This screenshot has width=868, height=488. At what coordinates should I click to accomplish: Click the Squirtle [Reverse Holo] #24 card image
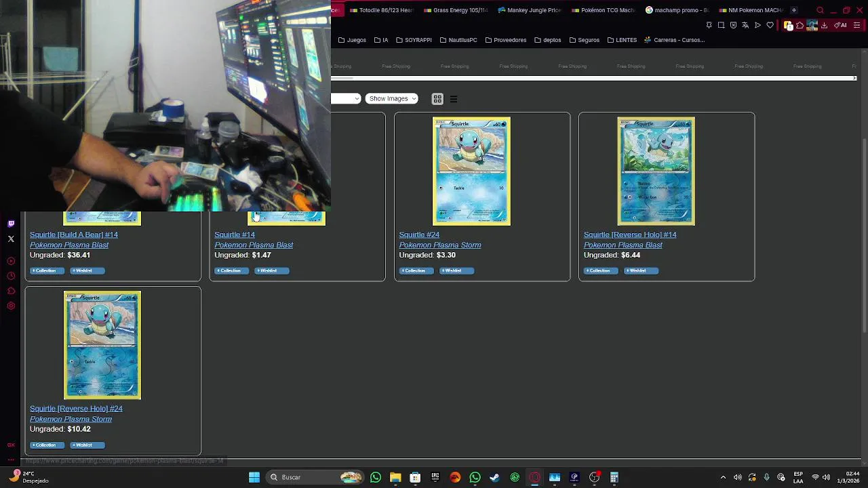point(102,345)
